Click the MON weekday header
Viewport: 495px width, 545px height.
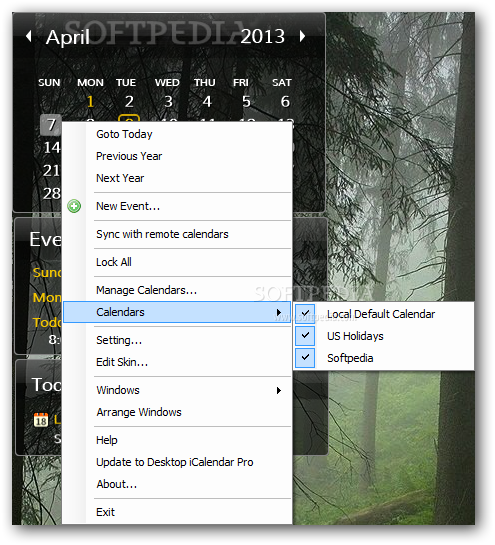90,82
